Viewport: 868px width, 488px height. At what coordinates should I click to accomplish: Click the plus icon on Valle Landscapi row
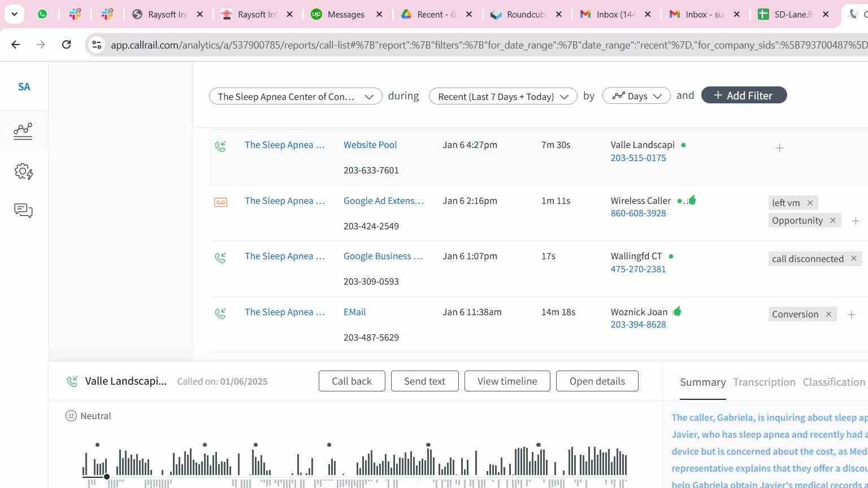tap(779, 148)
